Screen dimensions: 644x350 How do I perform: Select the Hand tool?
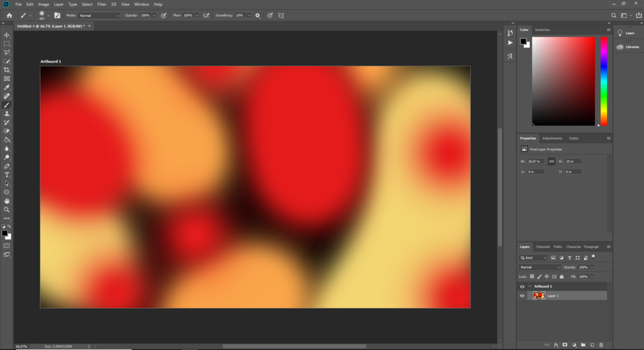[x=6, y=201]
